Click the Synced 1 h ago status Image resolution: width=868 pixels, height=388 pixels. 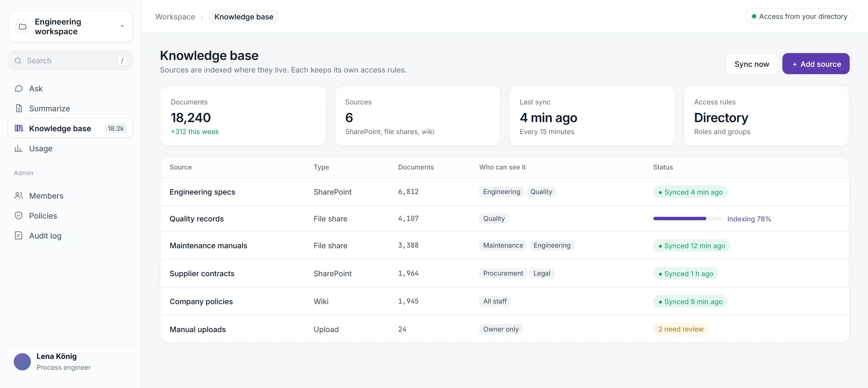tap(686, 274)
